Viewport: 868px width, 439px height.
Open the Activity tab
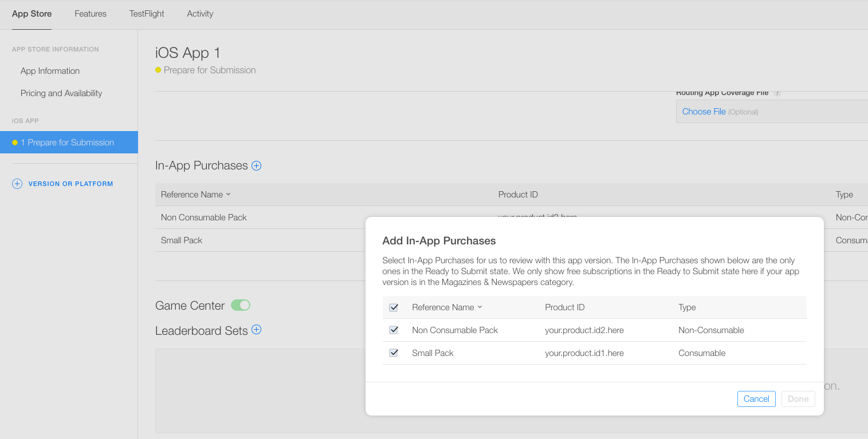tap(199, 13)
